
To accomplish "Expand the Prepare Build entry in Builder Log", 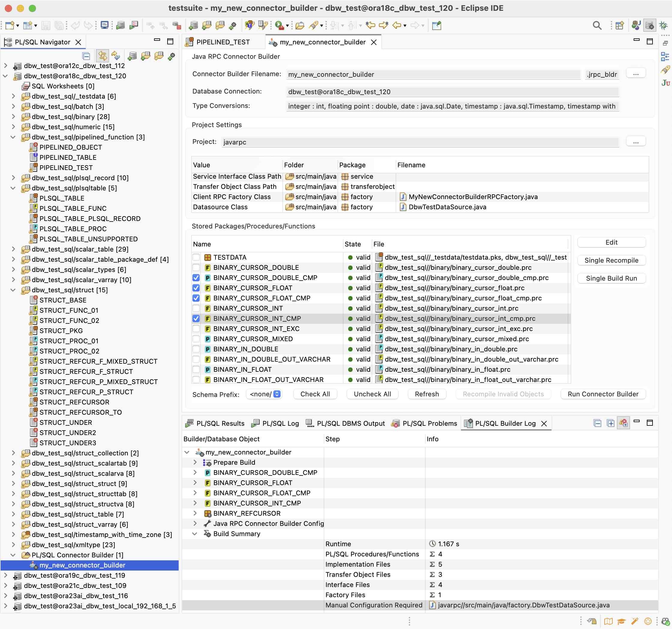I will (x=195, y=462).
